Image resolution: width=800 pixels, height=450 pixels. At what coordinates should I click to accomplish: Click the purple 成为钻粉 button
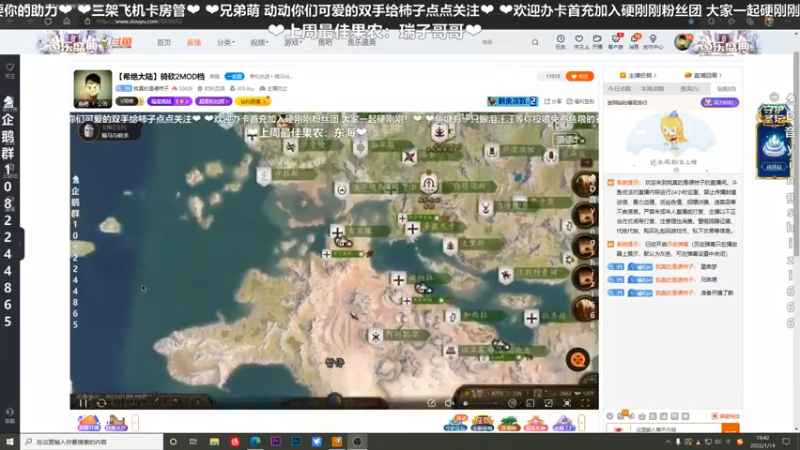coord(719,103)
